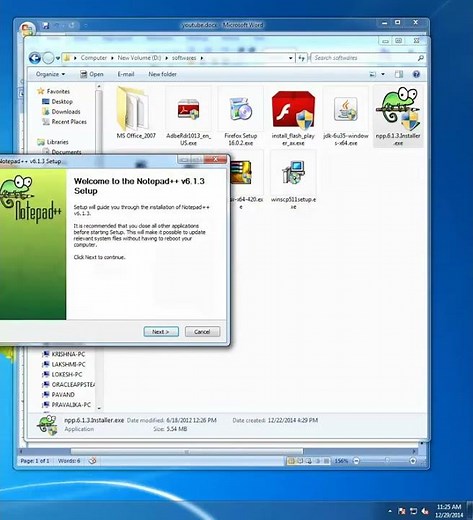
Task: Click Save icon in Word's quick access toolbar
Action: 45,25
